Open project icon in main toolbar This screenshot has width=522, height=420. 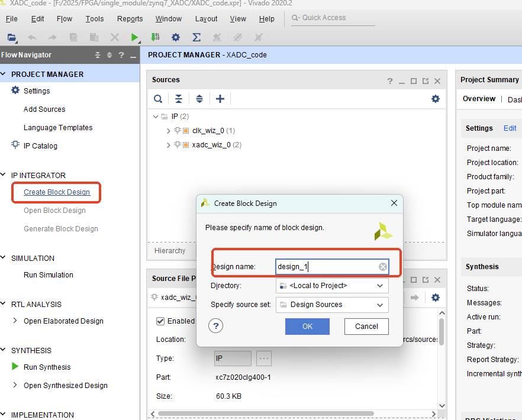(x=12, y=37)
